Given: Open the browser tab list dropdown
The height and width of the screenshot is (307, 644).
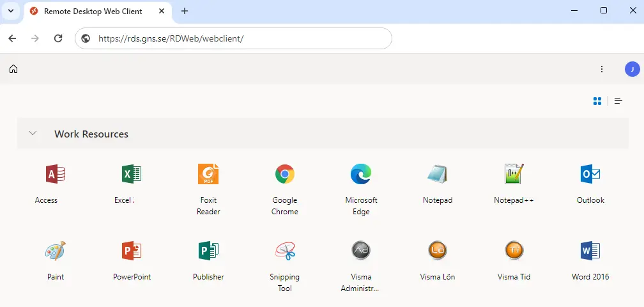Looking at the screenshot, I should coord(11,11).
